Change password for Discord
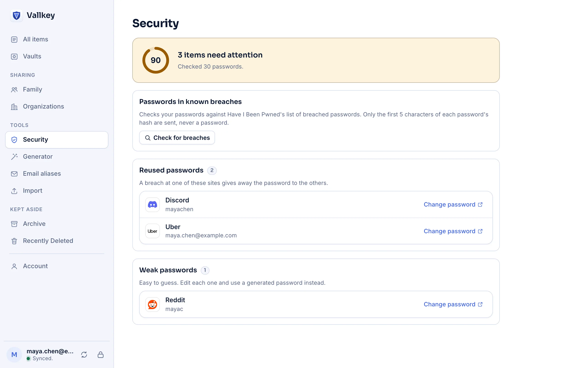The image size is (588, 368). [x=453, y=204]
